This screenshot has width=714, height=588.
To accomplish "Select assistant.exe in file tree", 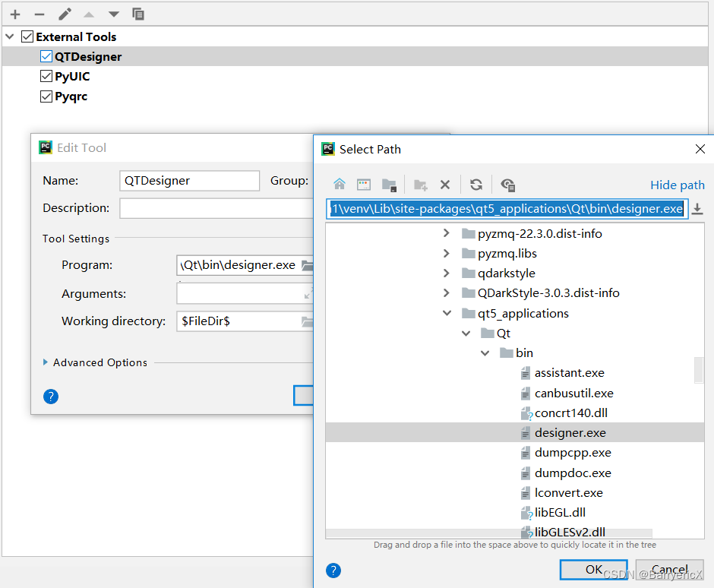I will click(569, 373).
